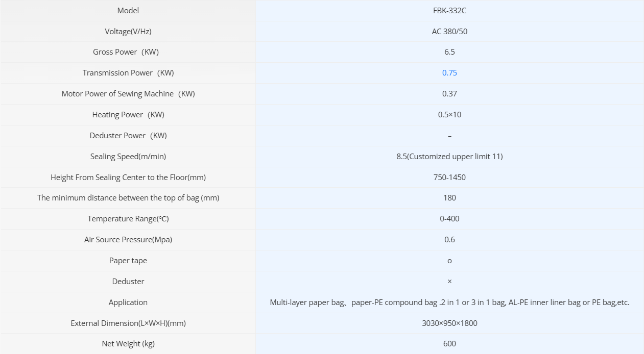Click the Paper tape circle mark

(x=449, y=261)
